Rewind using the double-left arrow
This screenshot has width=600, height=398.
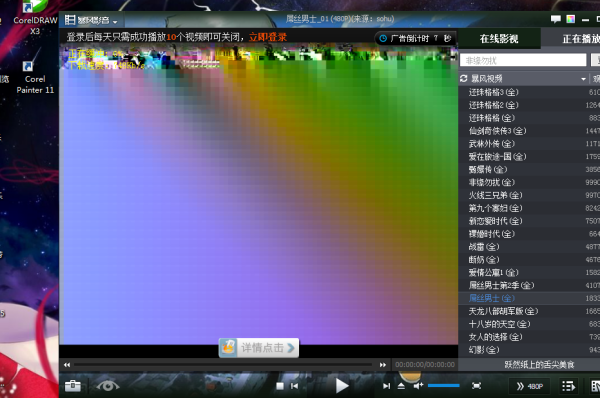point(67,365)
